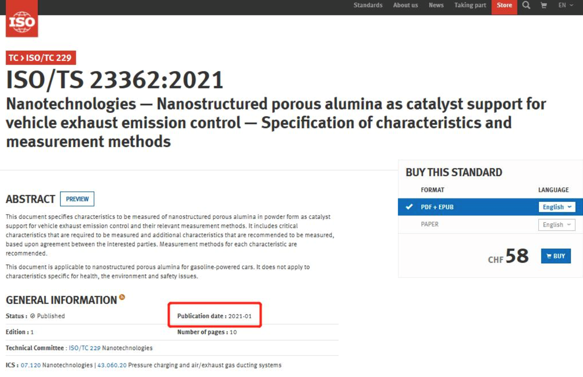583x377 pixels.
Task: Open the About us menu
Action: point(405,5)
